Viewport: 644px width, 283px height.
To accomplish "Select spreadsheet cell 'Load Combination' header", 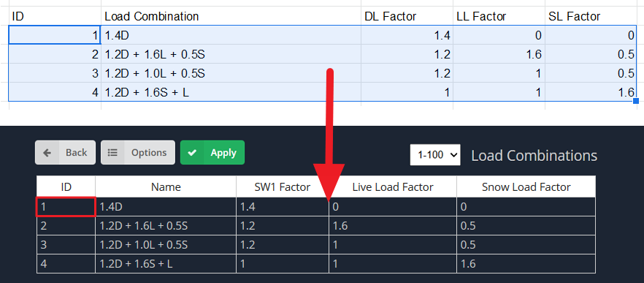I will pyautogui.click(x=231, y=16).
